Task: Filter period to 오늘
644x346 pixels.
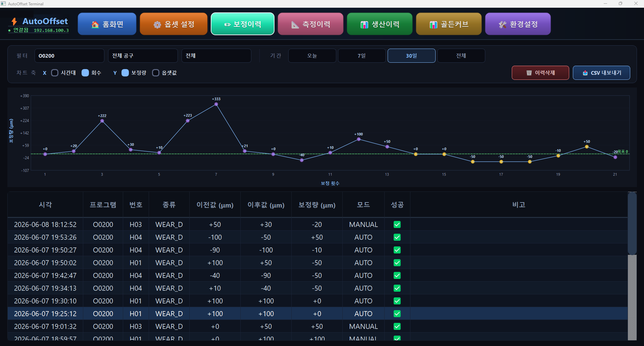Action: point(312,56)
